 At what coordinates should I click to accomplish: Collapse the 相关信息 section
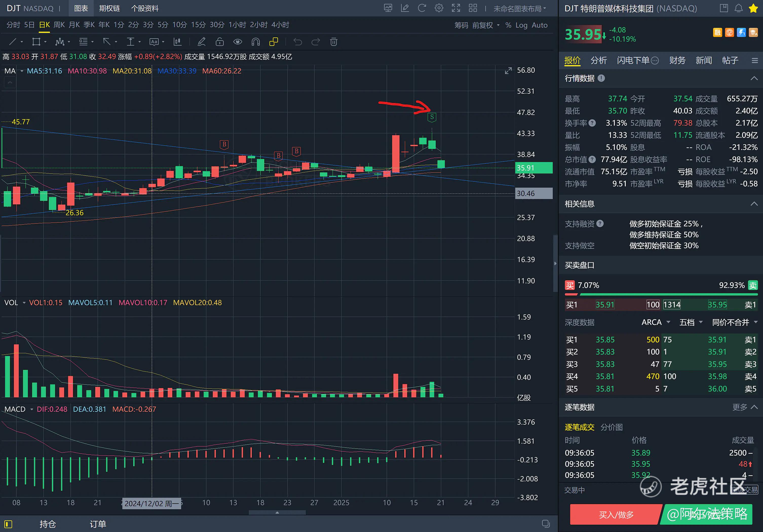tap(754, 204)
